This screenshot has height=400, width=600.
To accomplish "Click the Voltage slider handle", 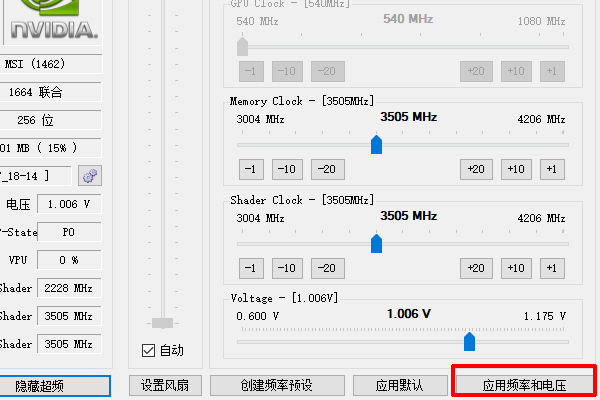I will pyautogui.click(x=469, y=342).
